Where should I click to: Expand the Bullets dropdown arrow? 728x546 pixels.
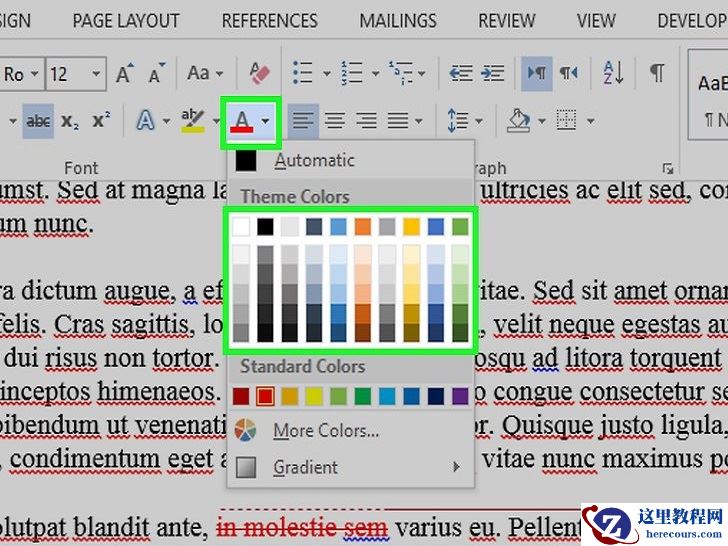tap(326, 73)
